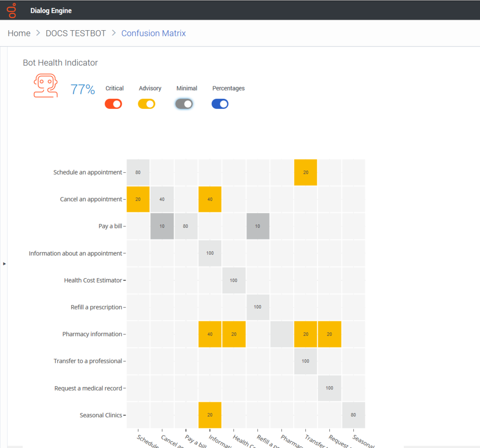Select Health Cost Estimator 100 cell
This screenshot has width=480, height=448.
(234, 281)
